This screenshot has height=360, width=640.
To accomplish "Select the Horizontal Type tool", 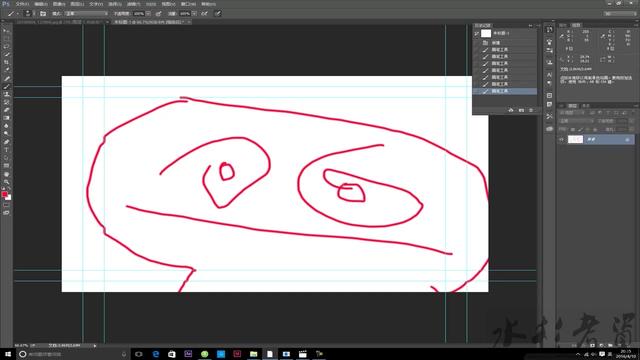I will 6,150.
